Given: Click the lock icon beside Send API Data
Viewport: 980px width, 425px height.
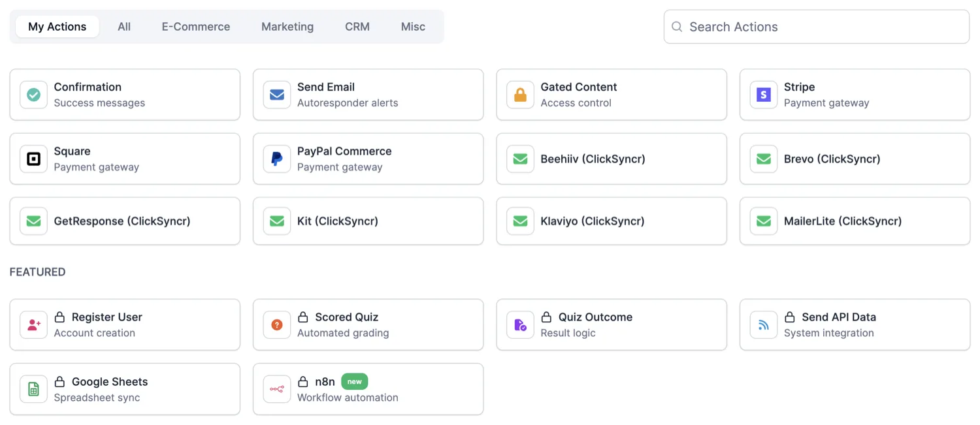Looking at the screenshot, I should click(x=790, y=317).
